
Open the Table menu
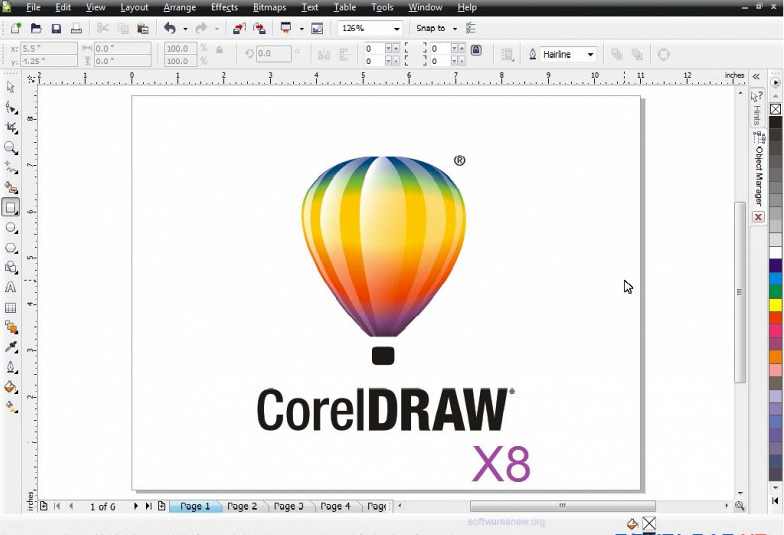344,8
